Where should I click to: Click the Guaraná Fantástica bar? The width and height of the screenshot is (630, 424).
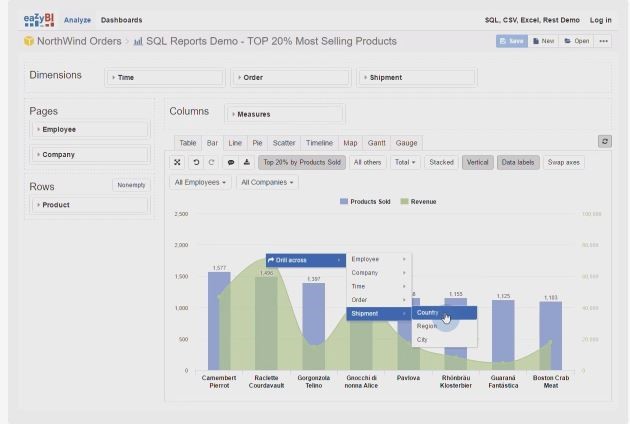pyautogui.click(x=503, y=335)
